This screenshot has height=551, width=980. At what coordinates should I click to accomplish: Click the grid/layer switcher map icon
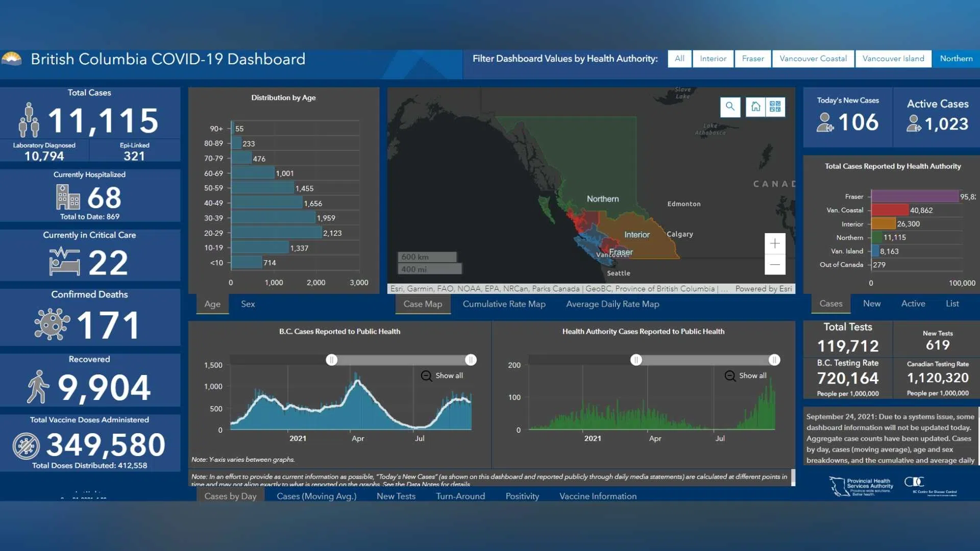pyautogui.click(x=775, y=106)
